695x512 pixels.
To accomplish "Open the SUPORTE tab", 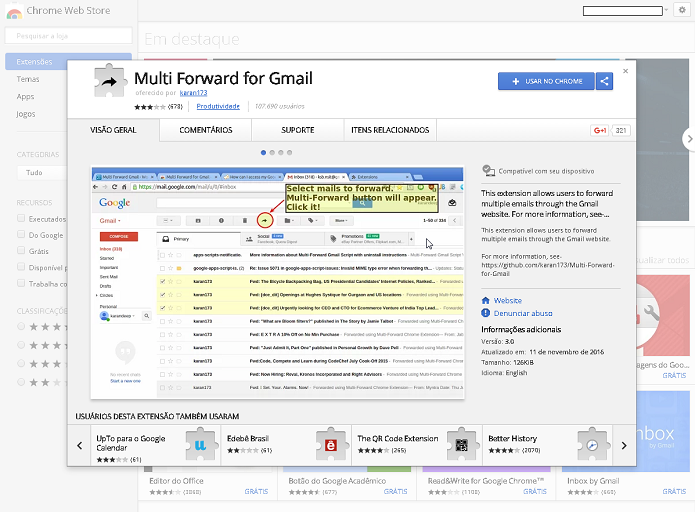I will (297, 130).
